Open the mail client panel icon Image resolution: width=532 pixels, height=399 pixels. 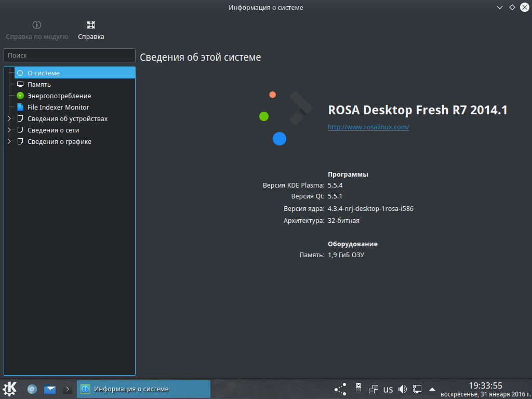(50, 389)
